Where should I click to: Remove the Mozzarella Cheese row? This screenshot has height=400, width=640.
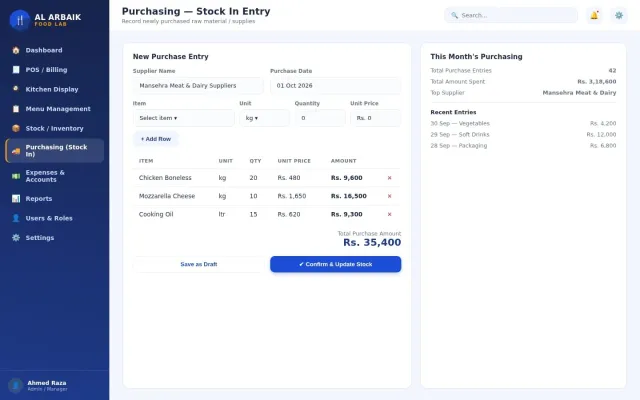click(x=389, y=196)
